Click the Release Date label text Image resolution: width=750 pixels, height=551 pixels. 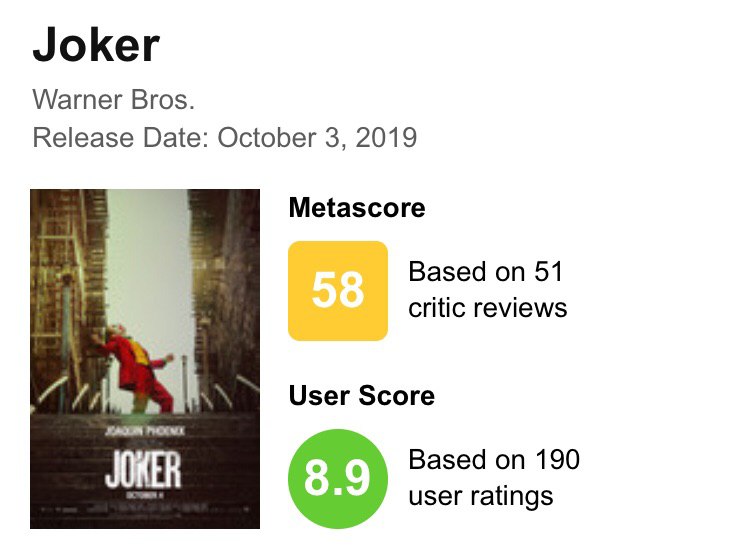click(120, 137)
